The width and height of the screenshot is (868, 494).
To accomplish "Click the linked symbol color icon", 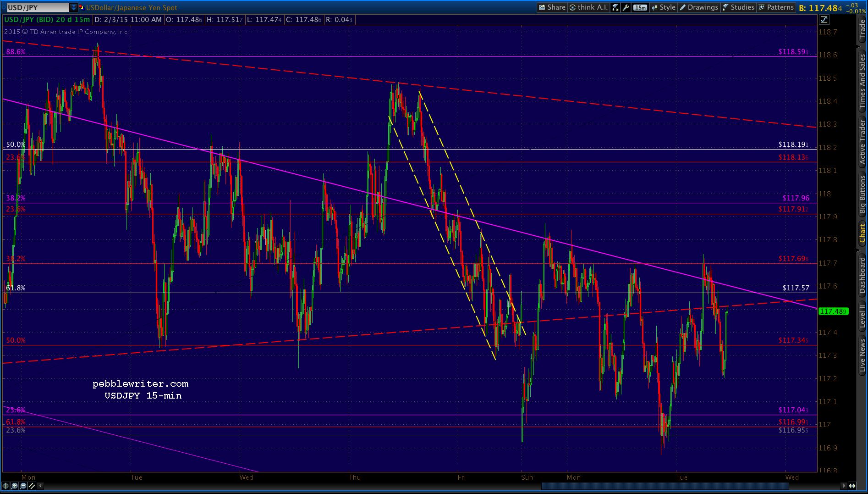I will 82,7.
